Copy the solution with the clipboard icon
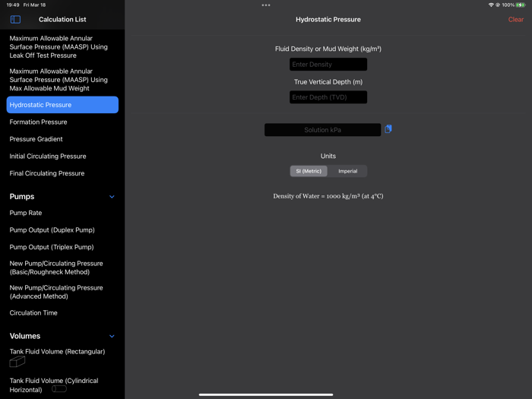Viewport: 532px width, 399px height. 388,129
